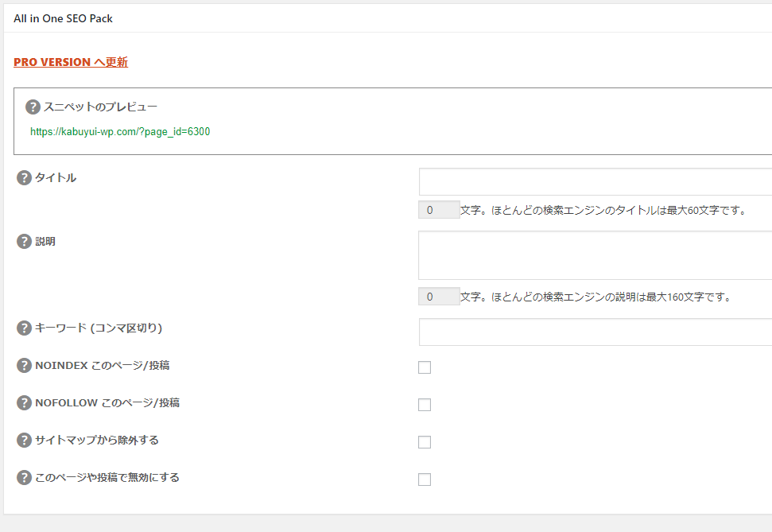
Task: Click the PRO VERSION へ更新 link
Action: click(x=71, y=62)
